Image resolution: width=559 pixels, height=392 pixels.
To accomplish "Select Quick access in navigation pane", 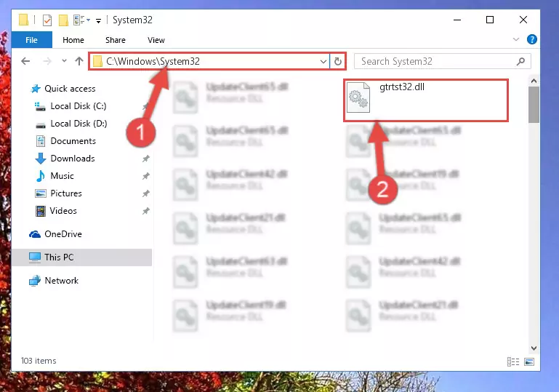I will (x=63, y=89).
